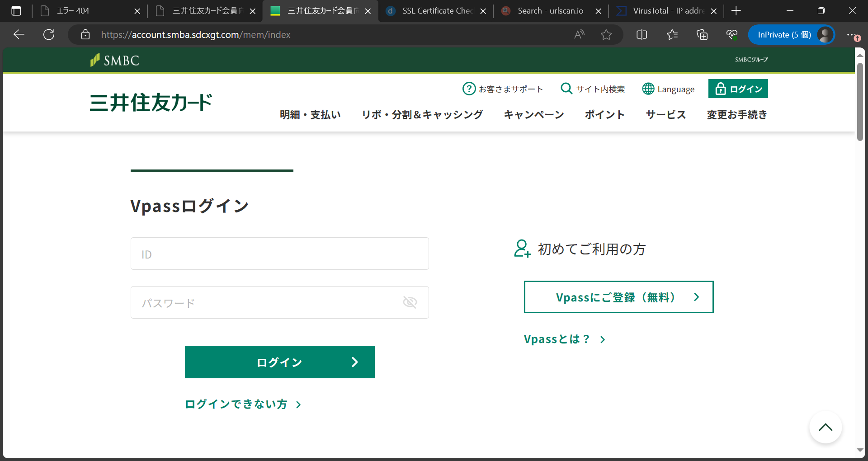This screenshot has height=461, width=868.
Task: Open ログインできない方 help link
Action: (243, 404)
